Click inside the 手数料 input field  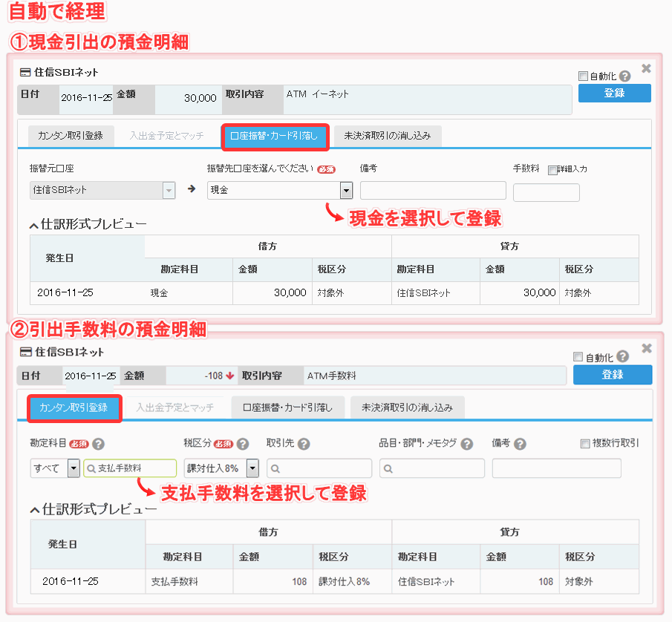546,191
